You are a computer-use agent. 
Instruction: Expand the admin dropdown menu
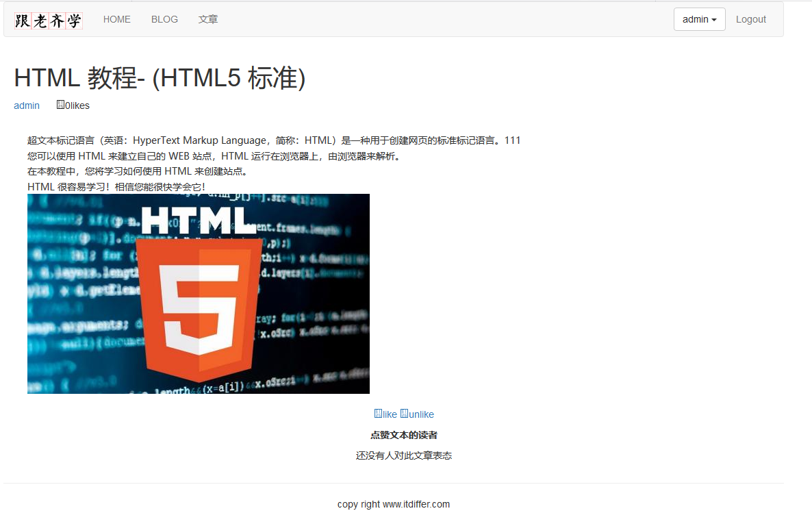tap(699, 19)
